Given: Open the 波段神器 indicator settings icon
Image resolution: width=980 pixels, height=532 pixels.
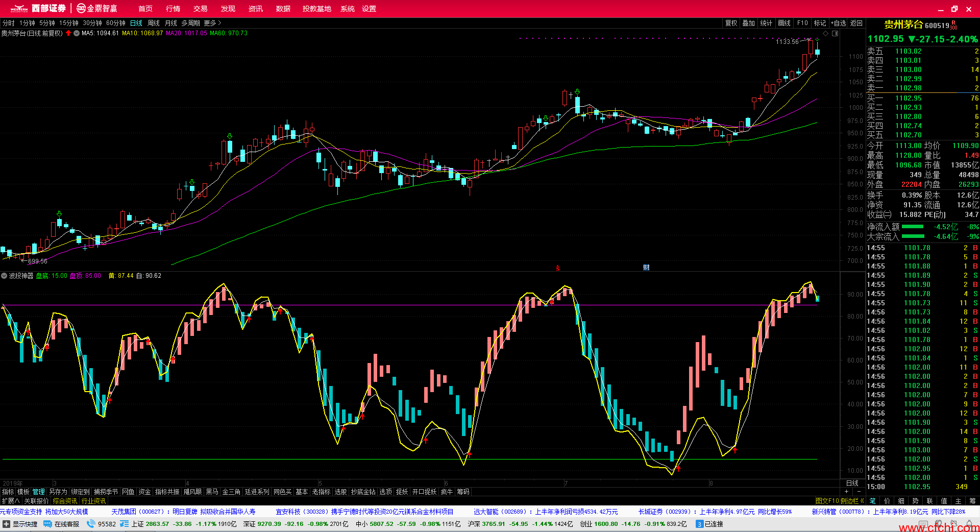Looking at the screenshot, I should [4, 276].
